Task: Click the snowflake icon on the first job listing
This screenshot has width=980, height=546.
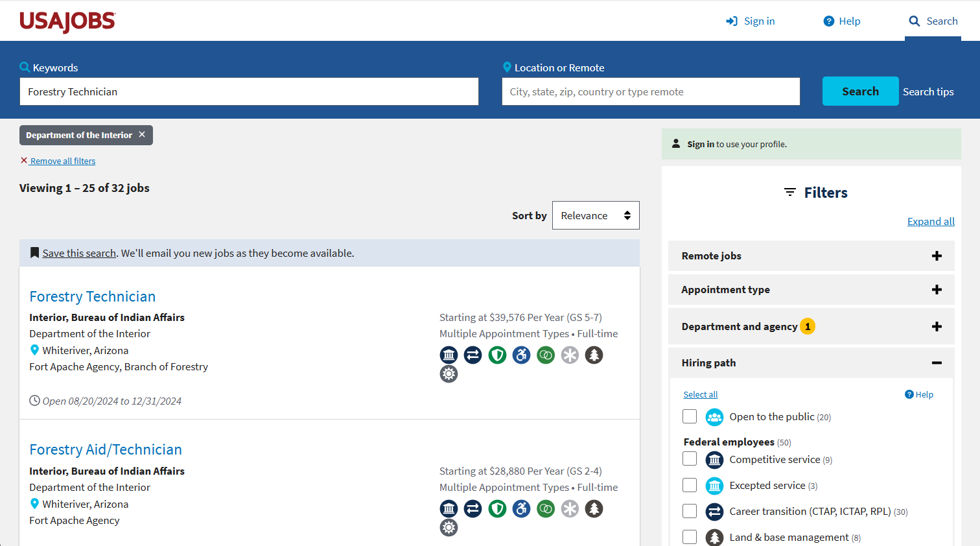Action: point(570,355)
